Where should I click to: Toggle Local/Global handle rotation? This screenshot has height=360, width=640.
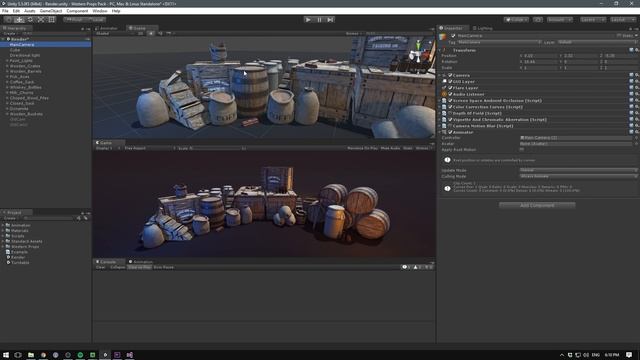tap(96, 19)
